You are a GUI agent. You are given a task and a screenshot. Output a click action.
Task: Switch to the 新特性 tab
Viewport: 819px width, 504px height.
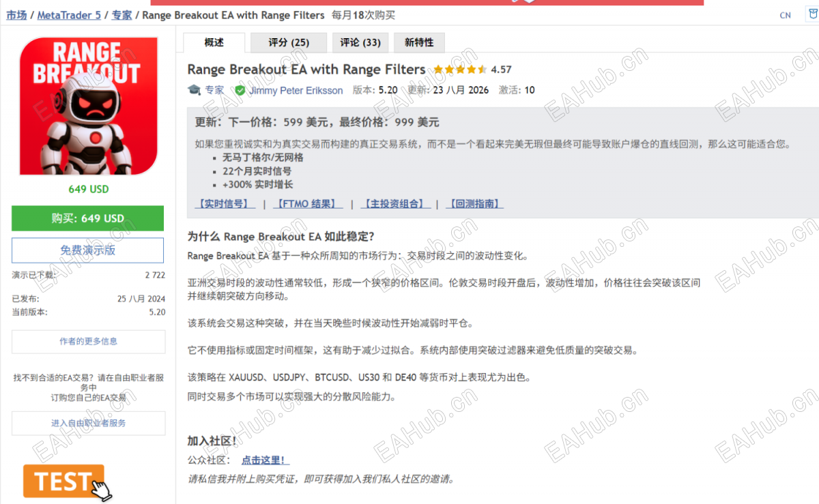419,42
